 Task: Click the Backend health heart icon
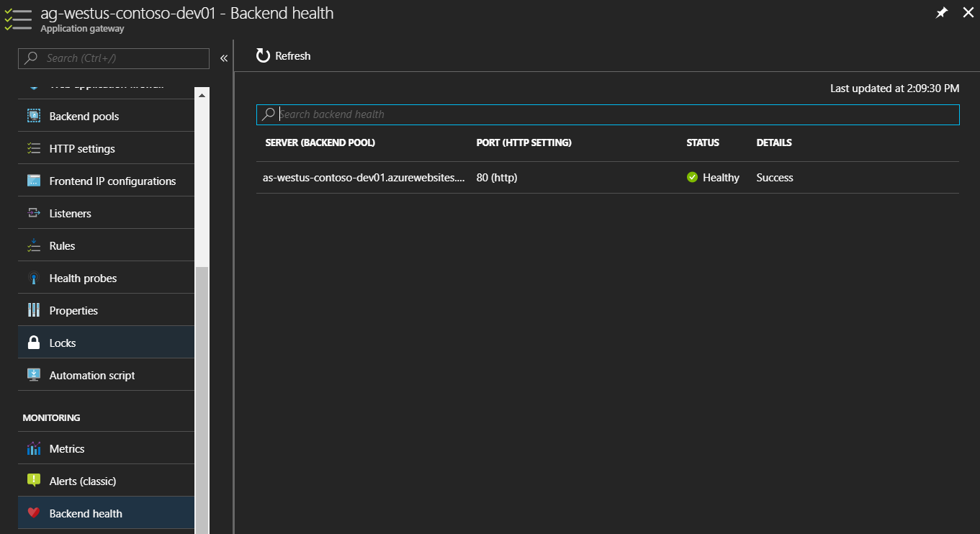tap(34, 513)
